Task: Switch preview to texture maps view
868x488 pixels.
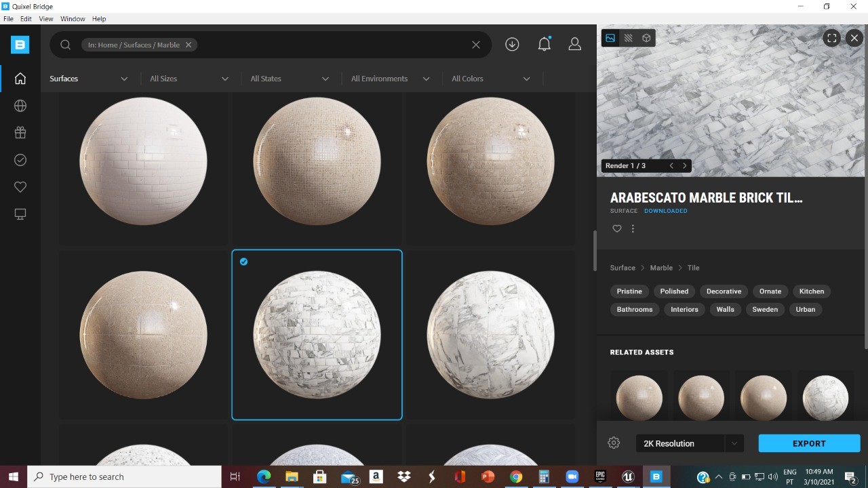Action: point(628,38)
